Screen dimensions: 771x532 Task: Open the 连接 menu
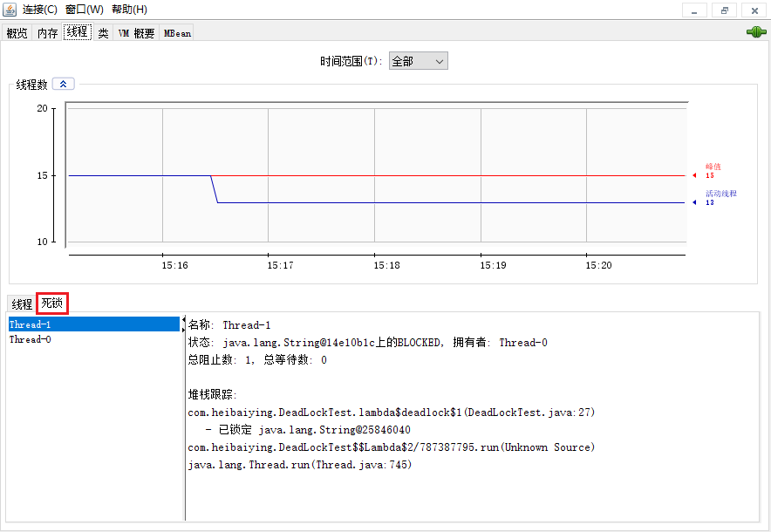pos(40,10)
